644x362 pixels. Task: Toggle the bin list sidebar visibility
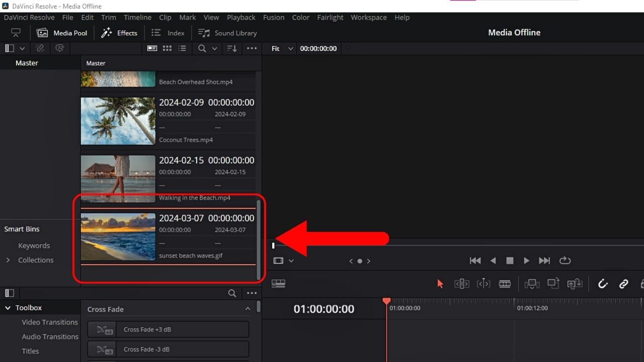(x=9, y=48)
